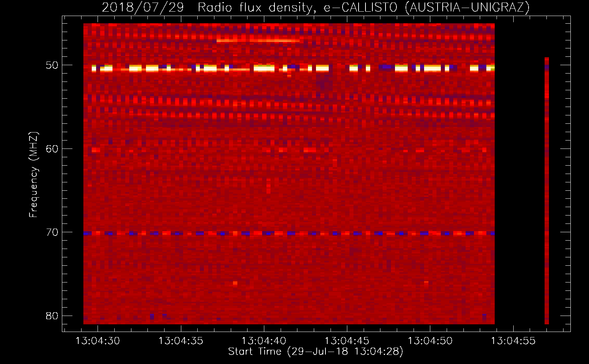Click the time tick label '13:04:30'
589x364 pixels.
pos(98,341)
